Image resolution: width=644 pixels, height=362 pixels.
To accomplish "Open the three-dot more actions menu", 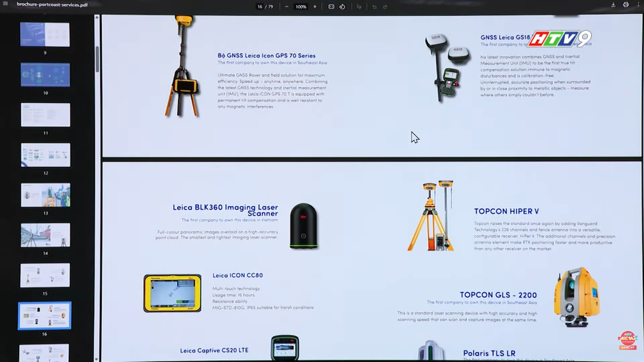I will (638, 5).
